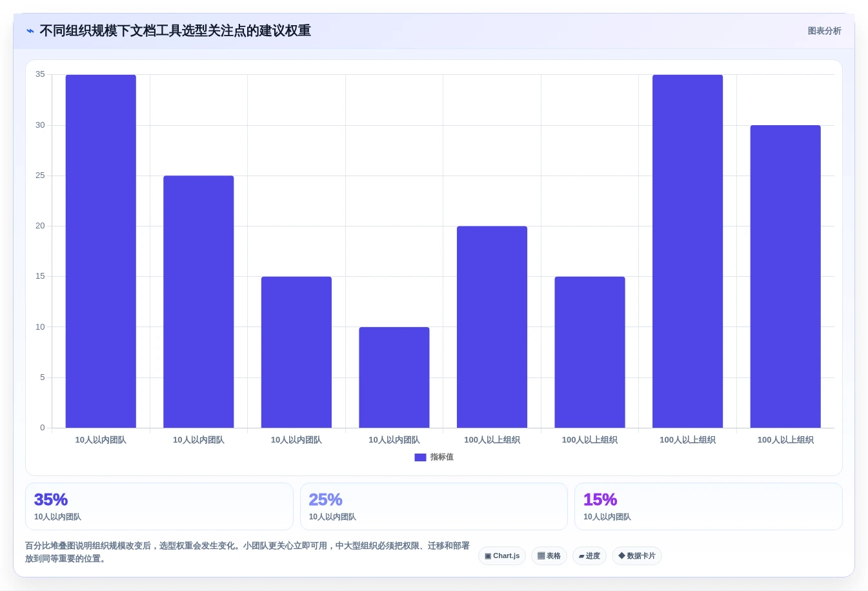Click the 15% stat card
868x591 pixels.
click(x=709, y=506)
